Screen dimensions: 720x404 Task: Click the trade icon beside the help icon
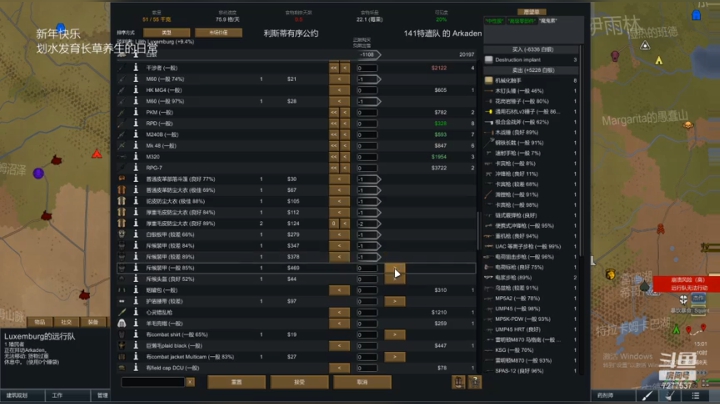tap(458, 382)
